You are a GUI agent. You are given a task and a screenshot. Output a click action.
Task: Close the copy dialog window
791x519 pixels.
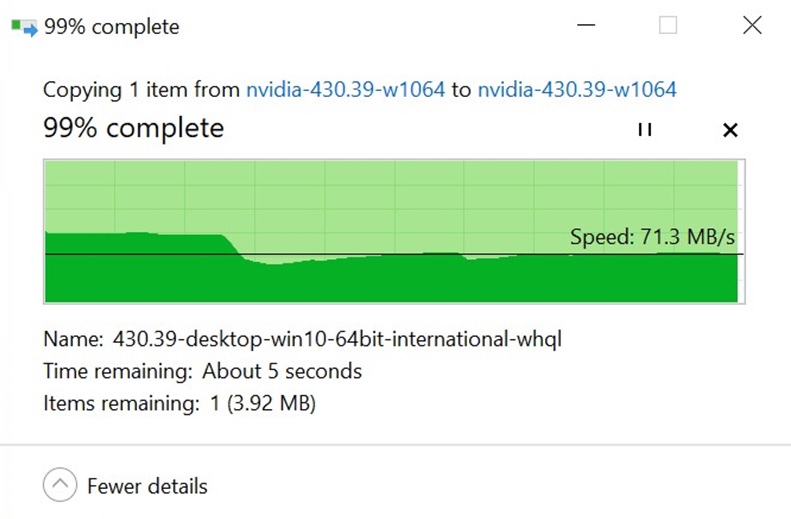tap(752, 25)
